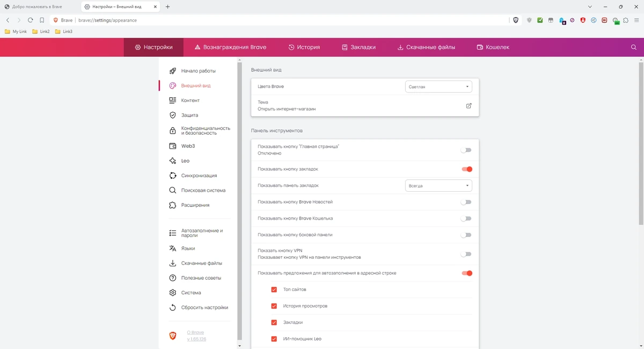Open the Extensions puzzle icon in toolbar
This screenshot has width=644, height=349.
(x=625, y=20)
